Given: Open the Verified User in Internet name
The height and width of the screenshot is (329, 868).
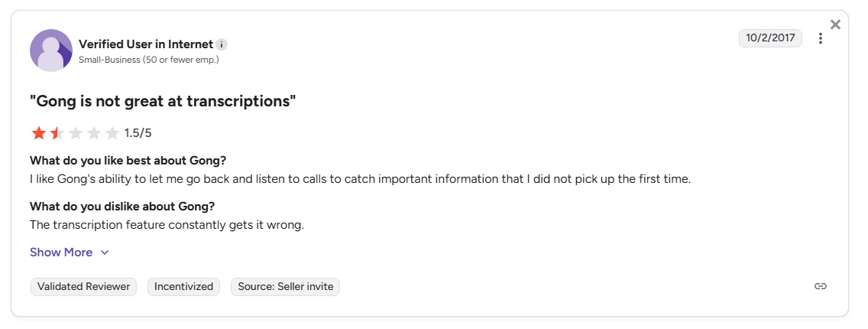Looking at the screenshot, I should click(x=145, y=44).
